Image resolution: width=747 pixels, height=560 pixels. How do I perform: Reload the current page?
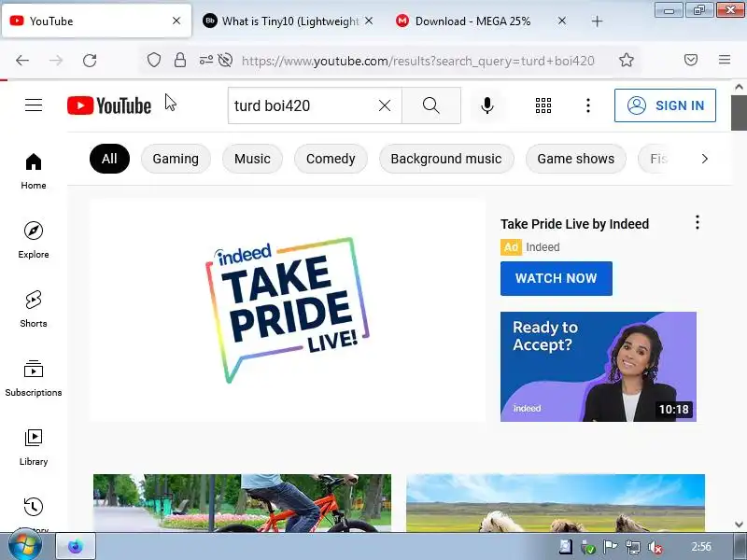coord(90,60)
